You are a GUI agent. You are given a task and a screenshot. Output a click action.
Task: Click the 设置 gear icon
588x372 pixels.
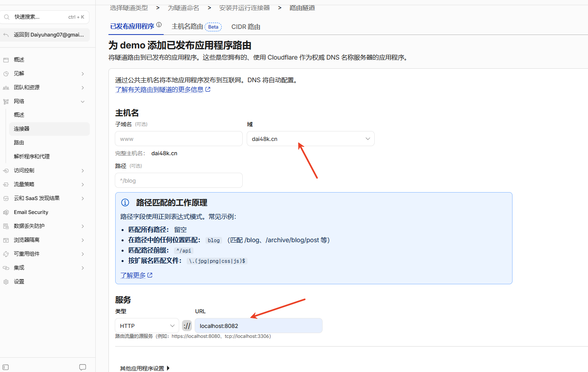(6, 282)
